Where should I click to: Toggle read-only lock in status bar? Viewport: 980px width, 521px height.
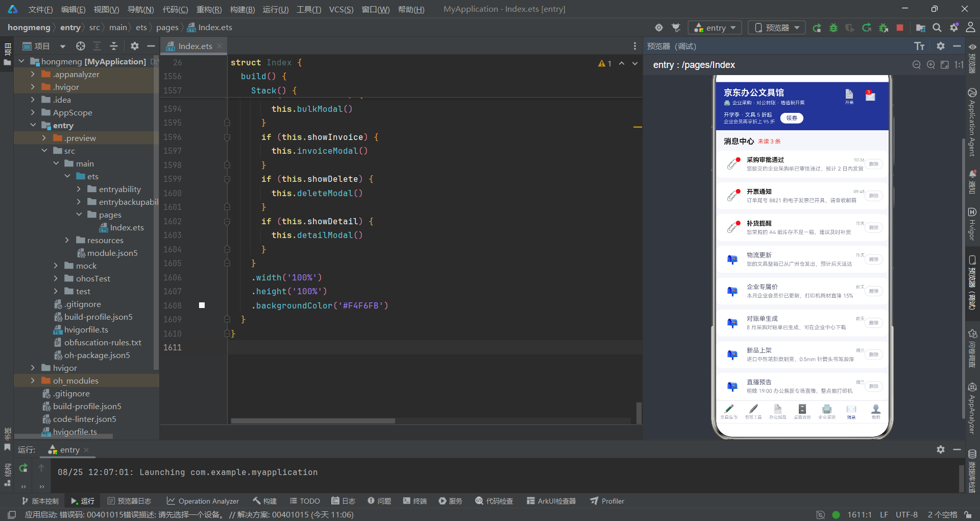968,514
